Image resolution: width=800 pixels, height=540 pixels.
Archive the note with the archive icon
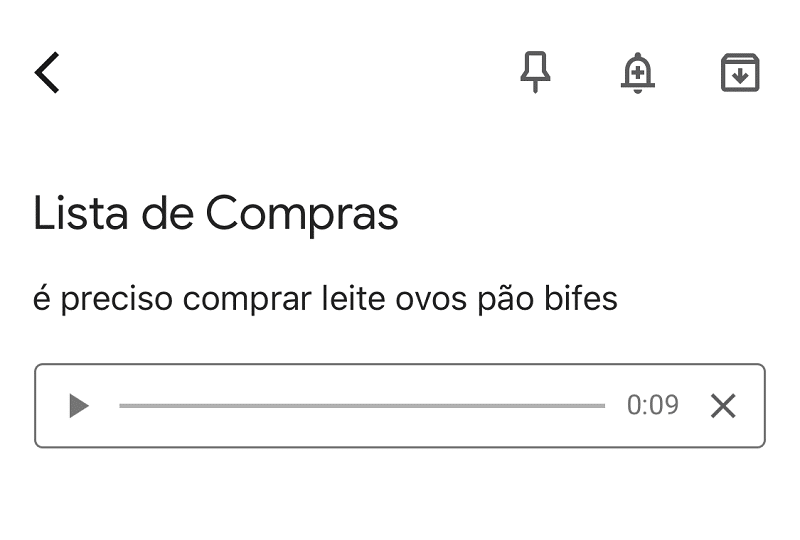click(x=740, y=73)
